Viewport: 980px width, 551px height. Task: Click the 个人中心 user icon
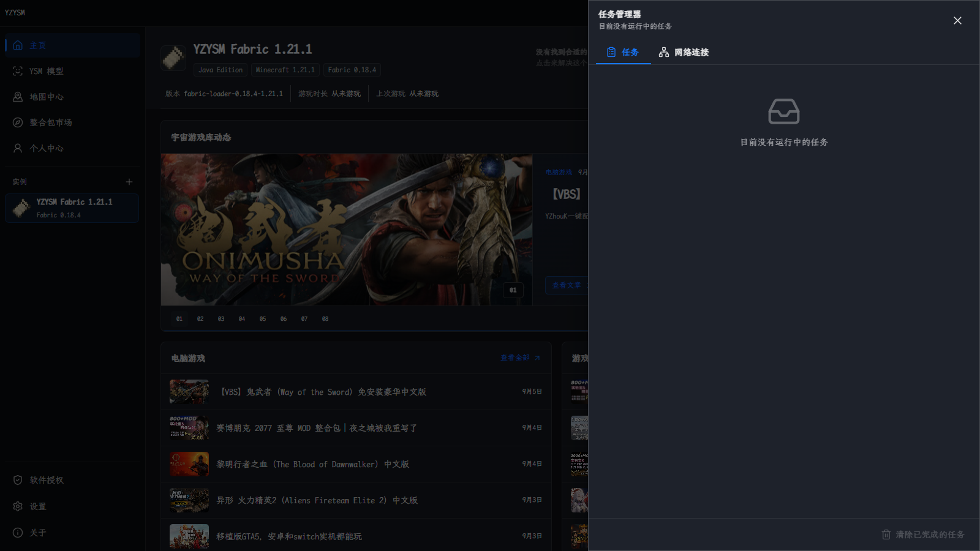point(18,148)
